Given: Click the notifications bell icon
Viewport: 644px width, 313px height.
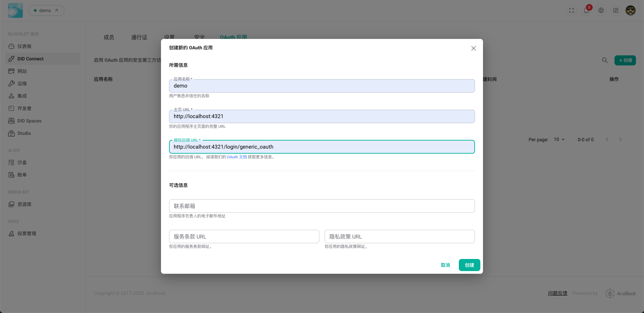Looking at the screenshot, I should [586, 10].
